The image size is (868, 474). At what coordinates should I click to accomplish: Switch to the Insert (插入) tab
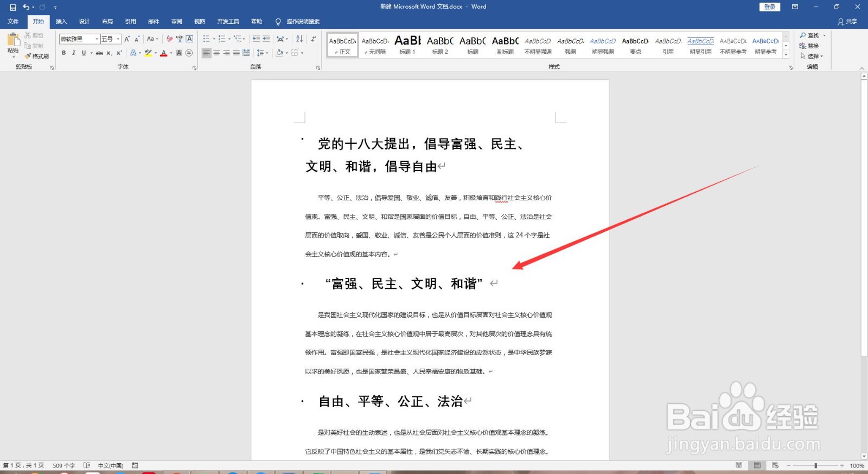[x=61, y=21]
